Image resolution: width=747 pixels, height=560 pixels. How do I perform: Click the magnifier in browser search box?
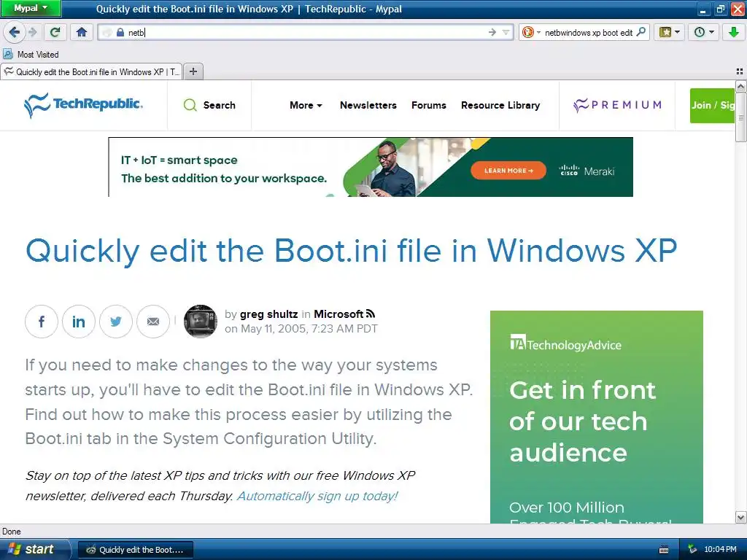(x=641, y=32)
